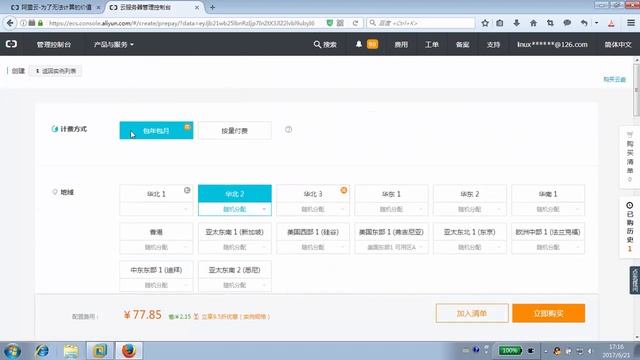Open the 备案 menu item
Image resolution: width=640 pixels, height=360 pixels.
(462, 44)
